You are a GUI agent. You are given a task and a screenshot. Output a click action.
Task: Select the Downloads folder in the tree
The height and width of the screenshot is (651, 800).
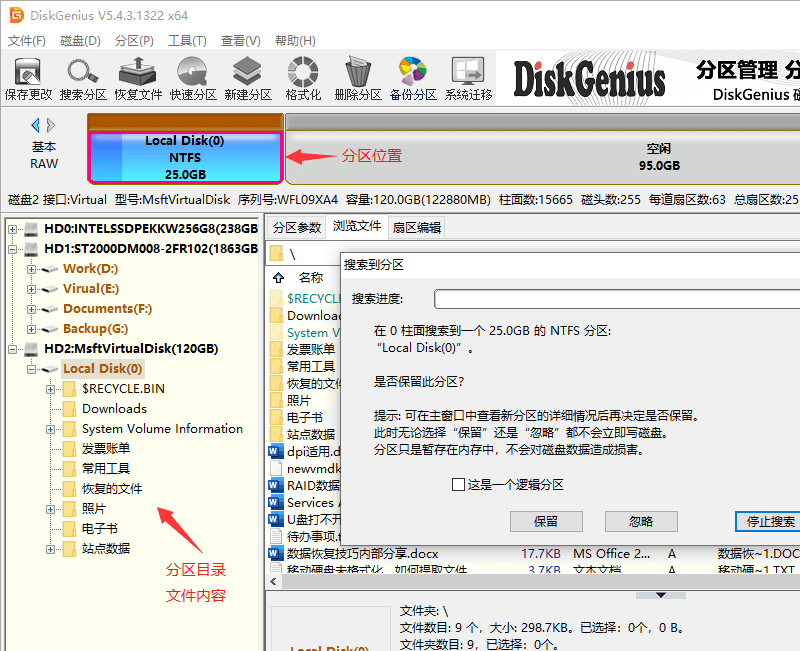coord(114,409)
